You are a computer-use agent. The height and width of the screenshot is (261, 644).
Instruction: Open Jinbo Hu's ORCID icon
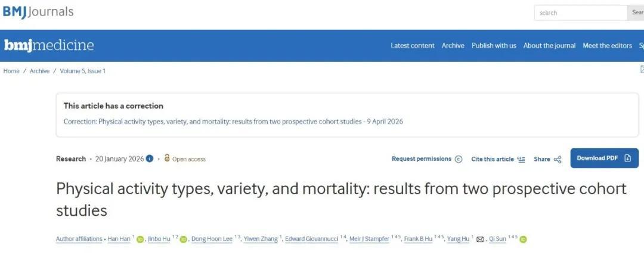(183, 240)
